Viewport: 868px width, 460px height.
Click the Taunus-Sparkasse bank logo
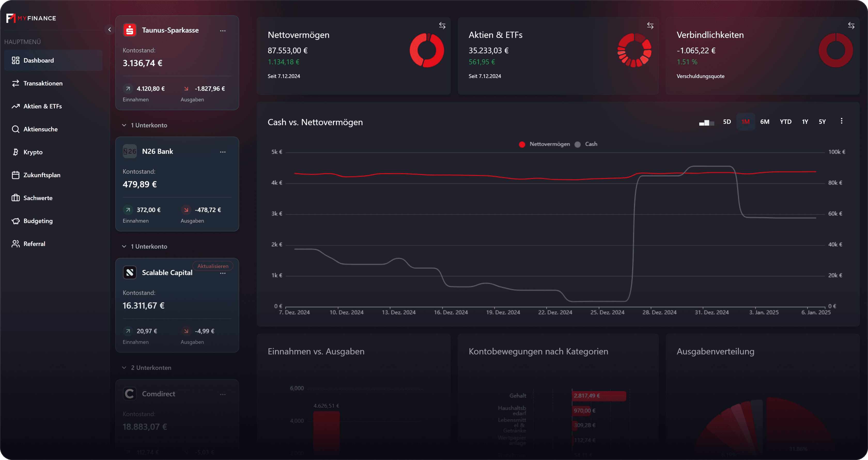(x=130, y=30)
